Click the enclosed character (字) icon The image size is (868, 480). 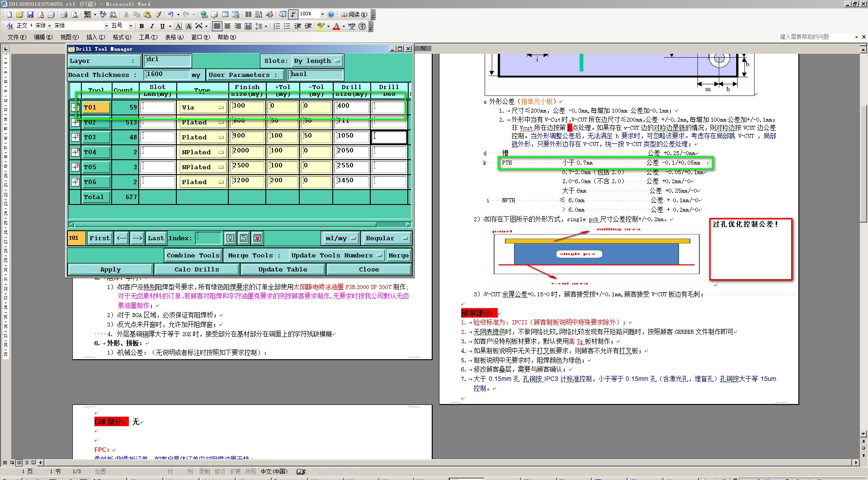point(362,26)
